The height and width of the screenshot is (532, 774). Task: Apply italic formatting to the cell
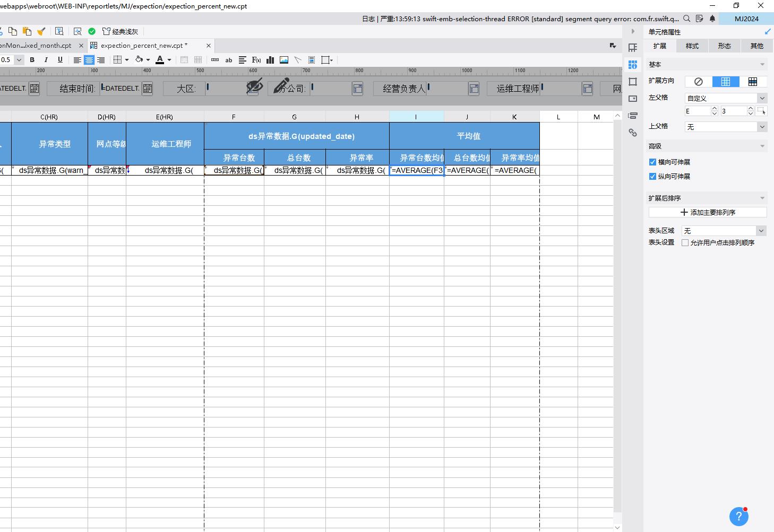tap(46, 60)
